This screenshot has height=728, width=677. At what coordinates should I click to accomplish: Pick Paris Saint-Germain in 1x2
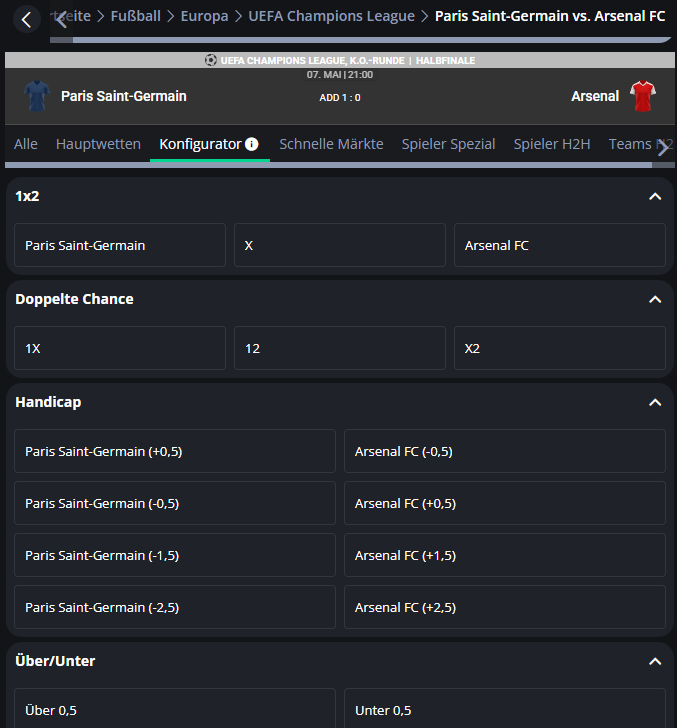pyautogui.click(x=120, y=245)
